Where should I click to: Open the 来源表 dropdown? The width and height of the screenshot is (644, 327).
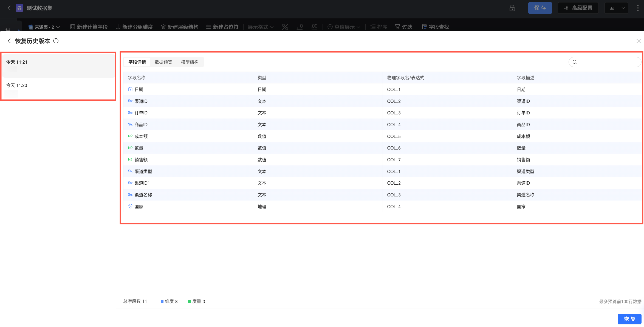click(x=44, y=27)
